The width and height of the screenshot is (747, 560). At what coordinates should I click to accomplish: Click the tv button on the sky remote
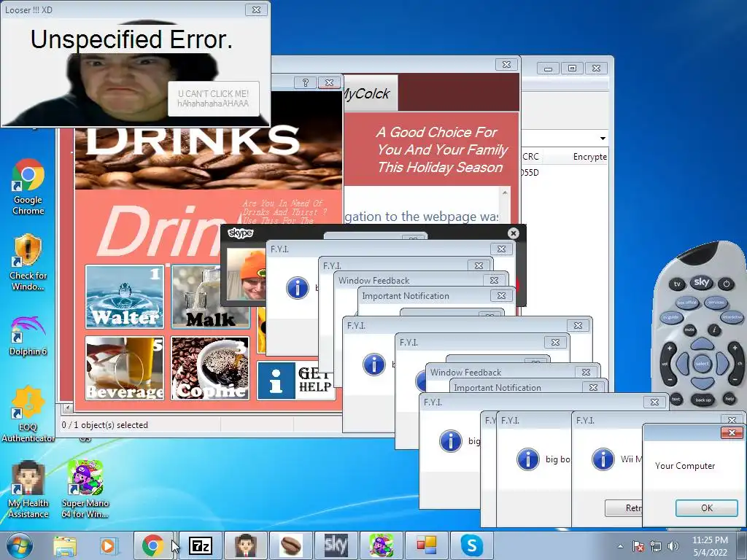[x=677, y=284]
